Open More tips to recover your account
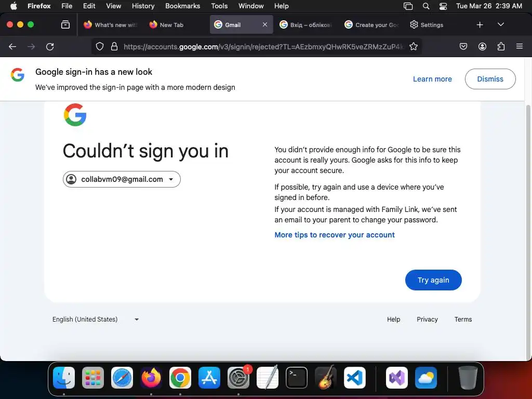Viewport: 532px width, 399px height. pos(335,235)
